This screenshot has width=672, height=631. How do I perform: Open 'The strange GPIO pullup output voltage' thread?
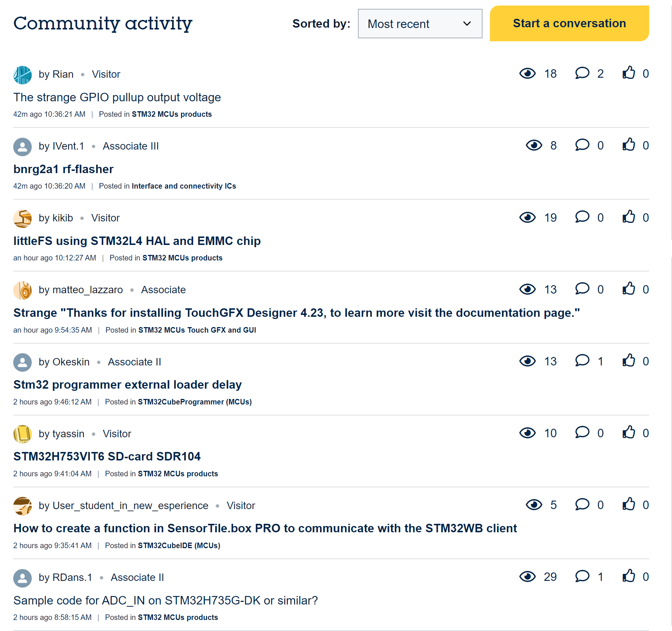point(117,97)
